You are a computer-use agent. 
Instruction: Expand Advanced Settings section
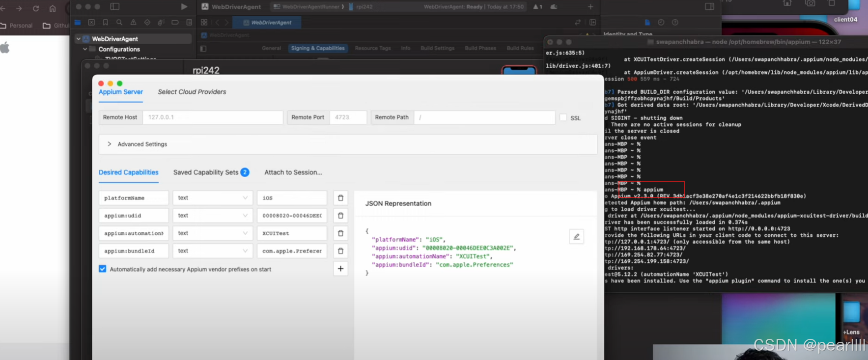[348, 144]
